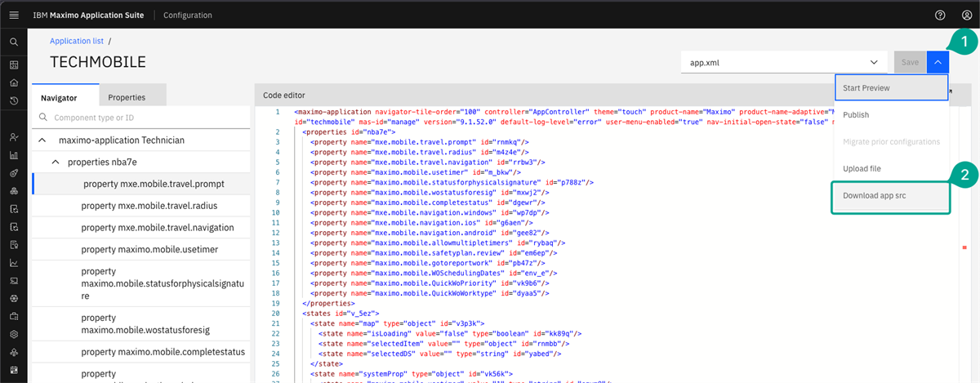The image size is (980, 383).
Task: Click the closing properties tag on line 19
Action: 331,303
